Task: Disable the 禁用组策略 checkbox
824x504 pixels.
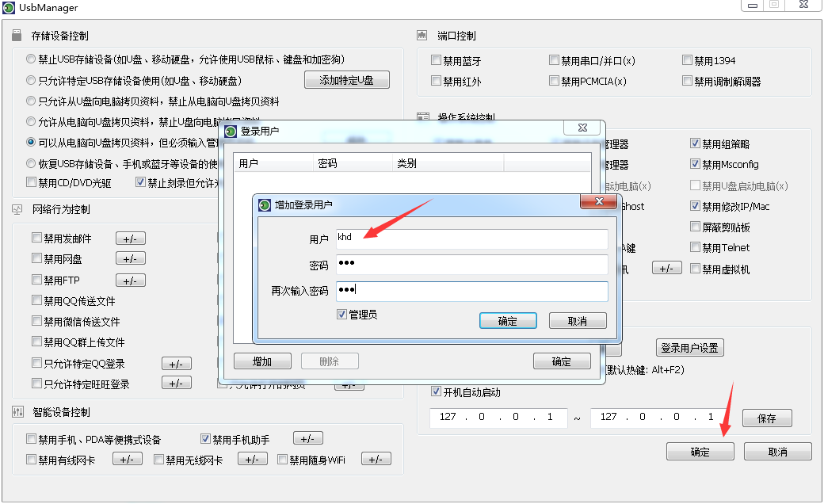Action: [694, 143]
